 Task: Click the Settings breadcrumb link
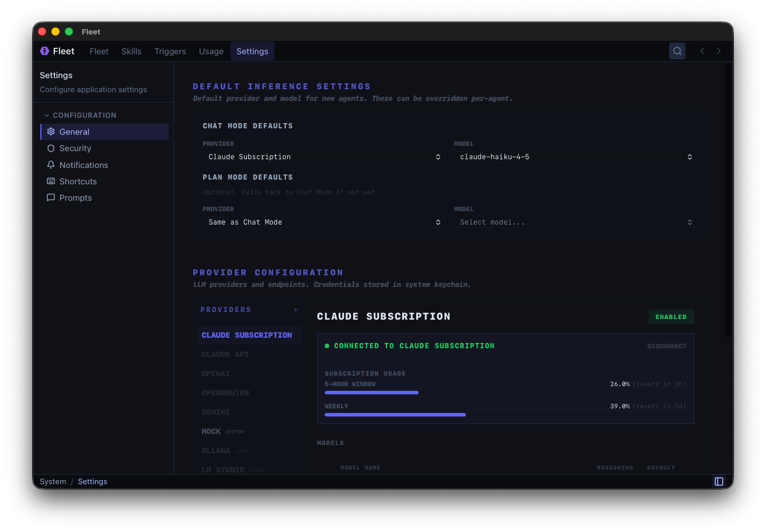pyautogui.click(x=92, y=481)
